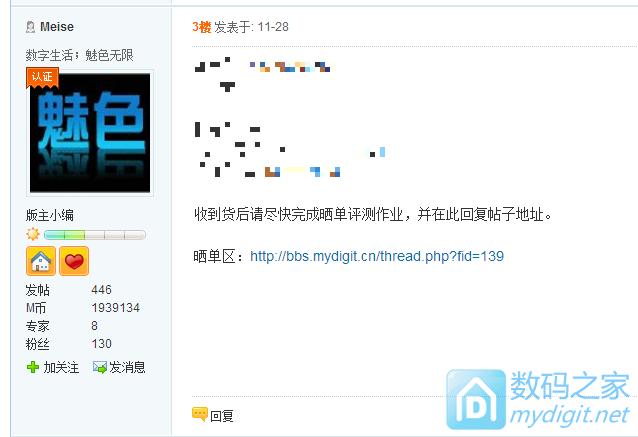Viewport: 638px width, 437px height.
Task: Open the Meise username profile link
Action: coord(57,27)
